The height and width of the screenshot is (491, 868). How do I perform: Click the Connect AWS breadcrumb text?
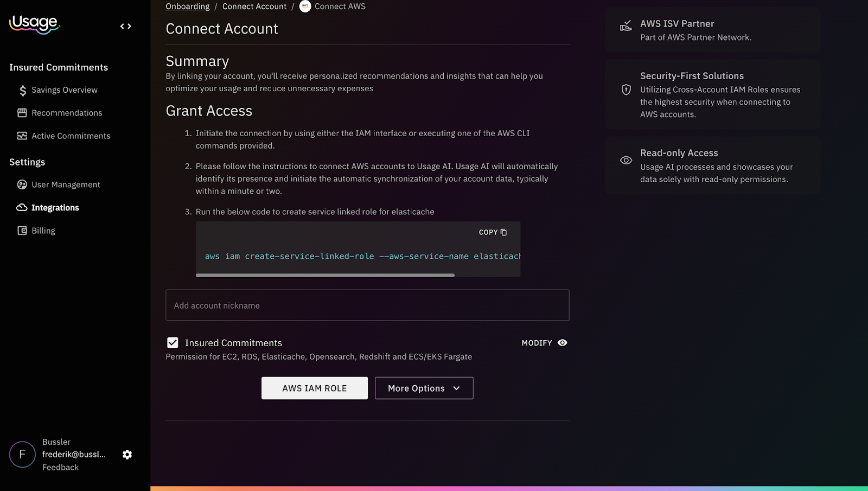(x=340, y=7)
